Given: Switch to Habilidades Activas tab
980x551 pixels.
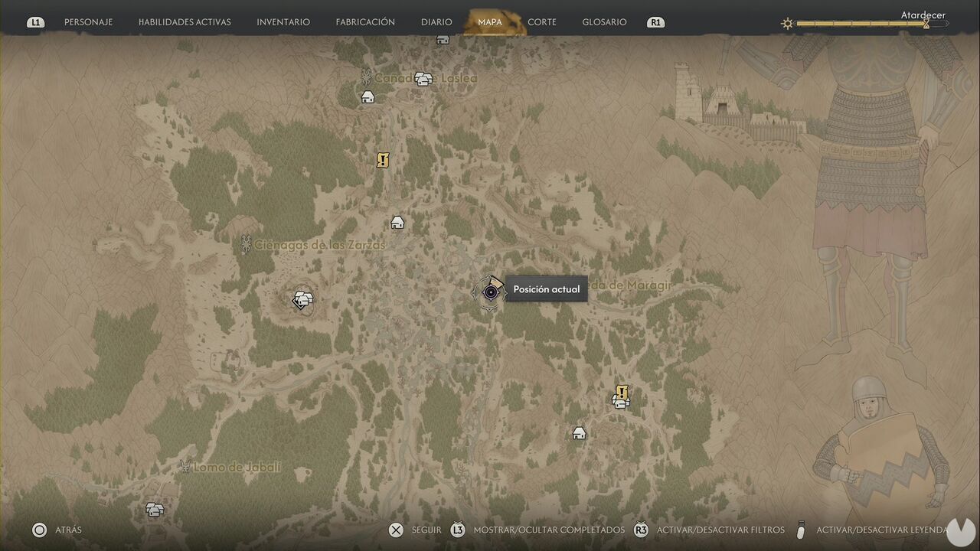Looking at the screenshot, I should (x=185, y=22).
